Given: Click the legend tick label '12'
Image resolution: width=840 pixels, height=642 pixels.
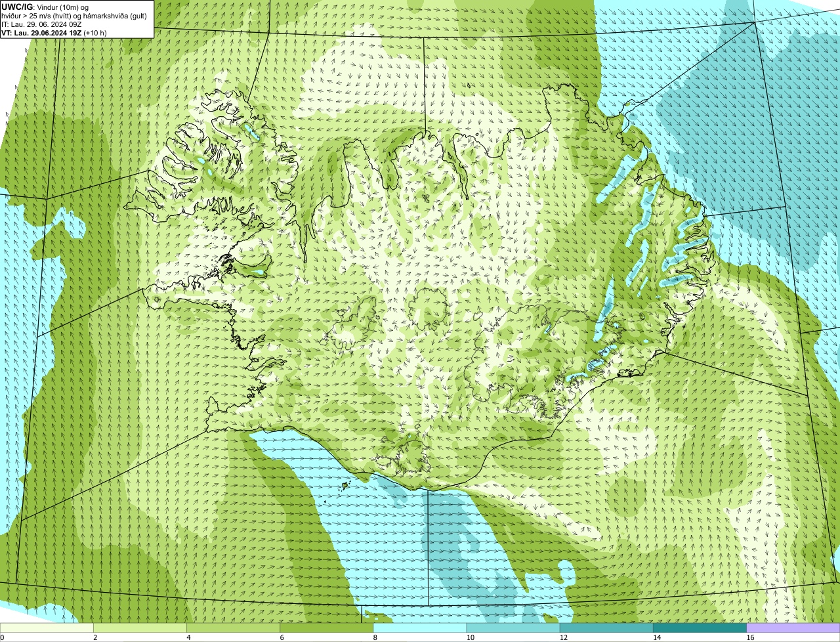Looking at the screenshot, I should 564,637.
